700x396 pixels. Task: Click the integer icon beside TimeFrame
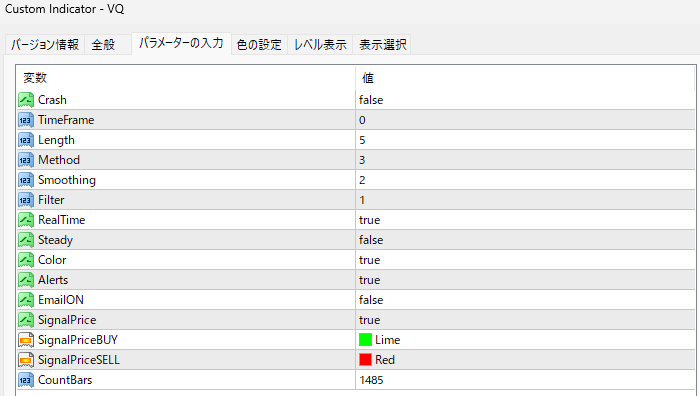click(x=26, y=120)
